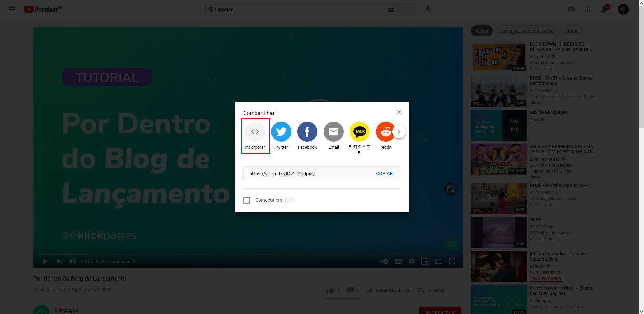The width and height of the screenshot is (644, 314).
Task: Open the hamburger guide menu
Action: click(12, 9)
